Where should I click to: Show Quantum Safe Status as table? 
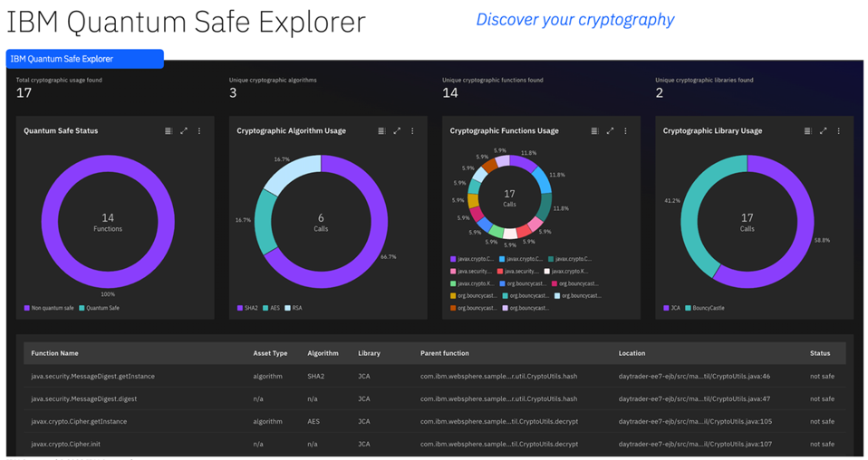(169, 131)
